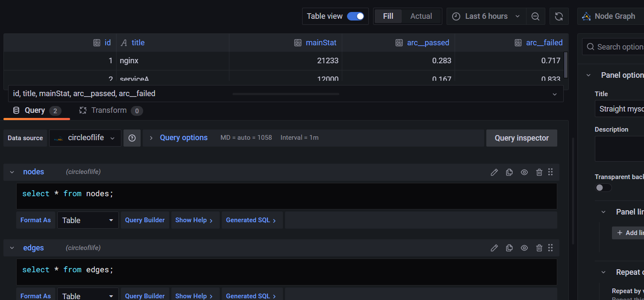Click into the edges SQL editor
644x300 pixels.
pos(287,272)
